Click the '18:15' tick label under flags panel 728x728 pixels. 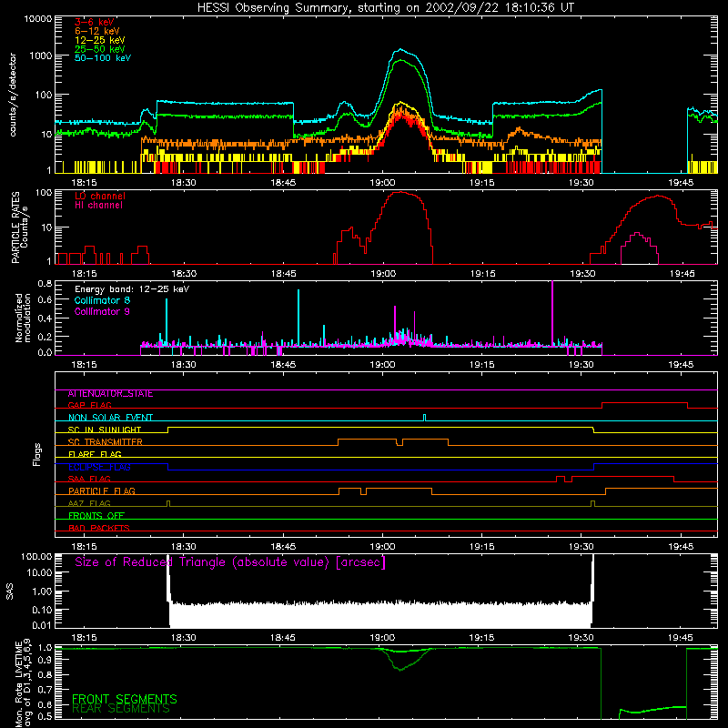(x=84, y=547)
